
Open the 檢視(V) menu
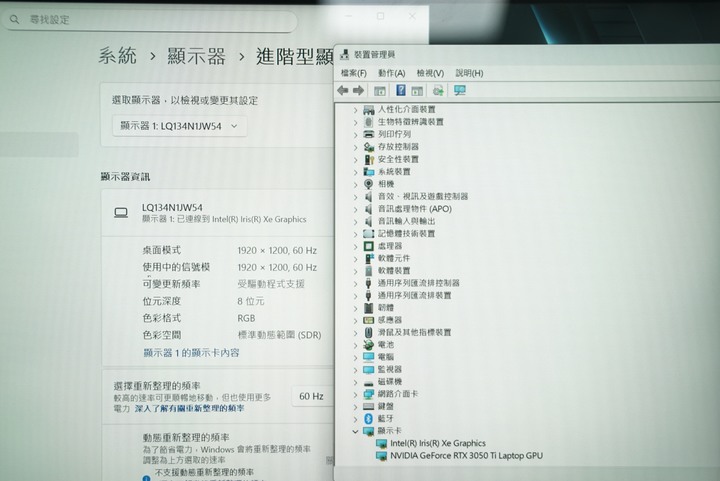coord(430,73)
